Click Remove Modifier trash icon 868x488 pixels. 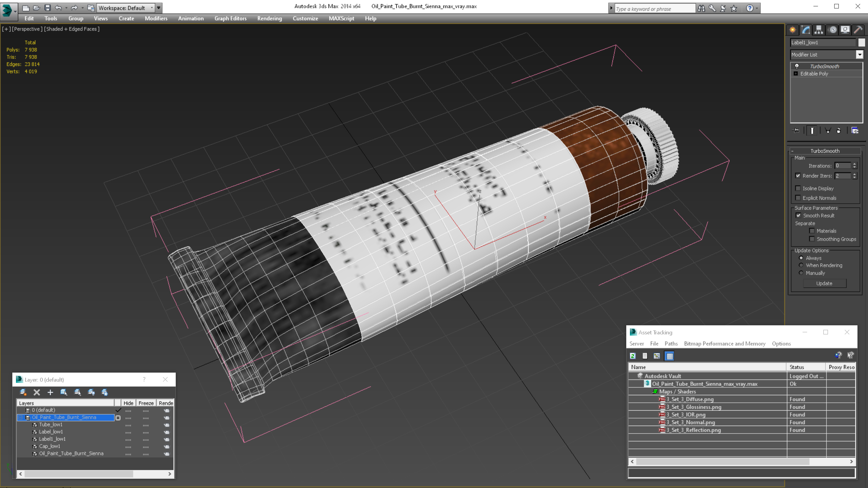click(x=839, y=130)
